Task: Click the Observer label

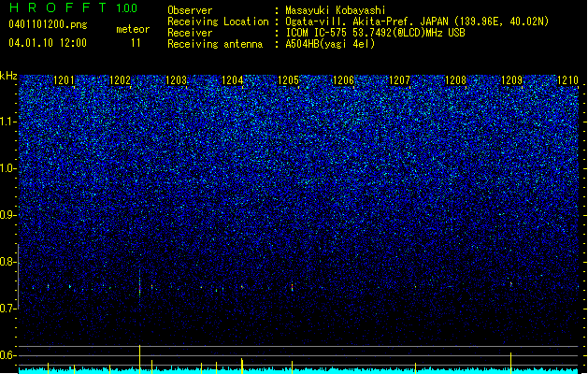Action: [x=190, y=10]
